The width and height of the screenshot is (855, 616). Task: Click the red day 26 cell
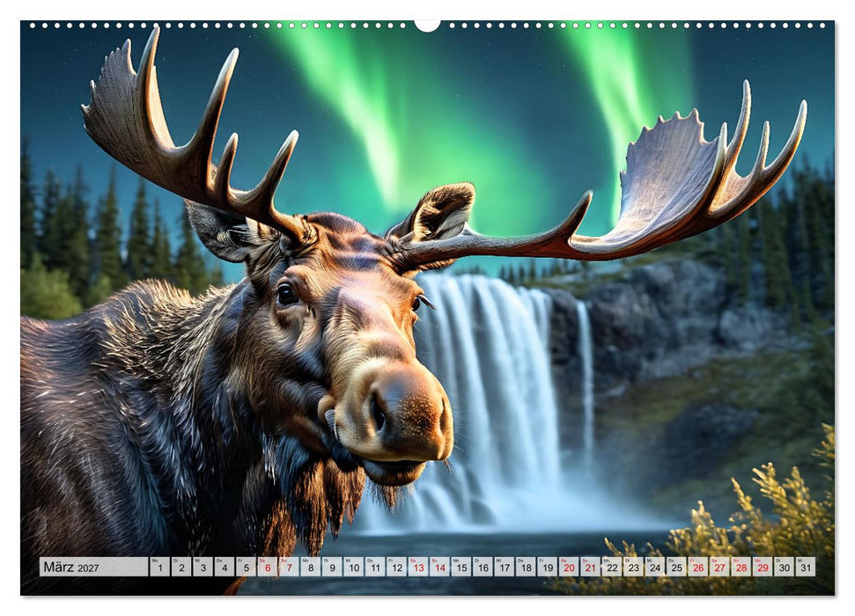click(698, 567)
